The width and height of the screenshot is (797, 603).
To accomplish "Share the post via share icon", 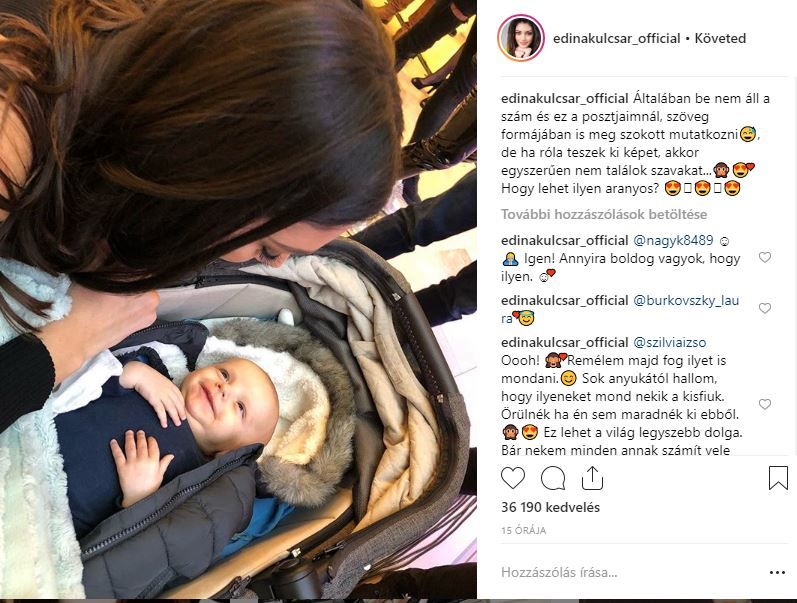I will pos(592,478).
